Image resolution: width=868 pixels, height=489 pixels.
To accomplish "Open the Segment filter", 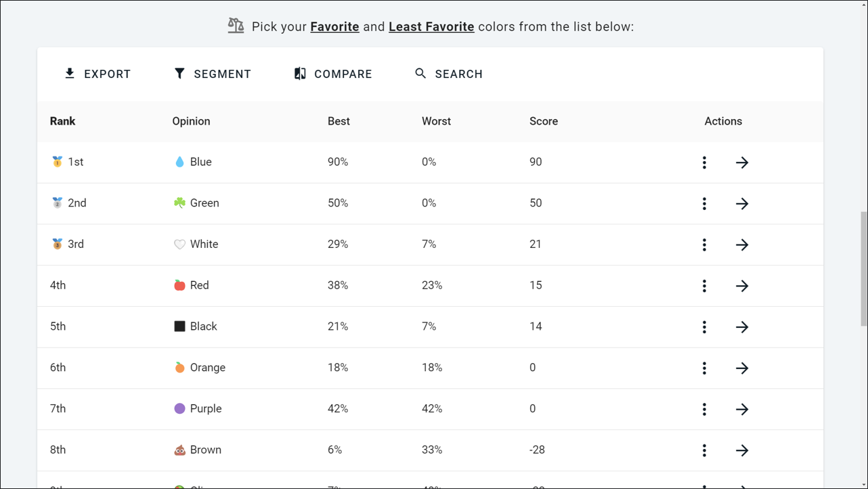I will [212, 74].
